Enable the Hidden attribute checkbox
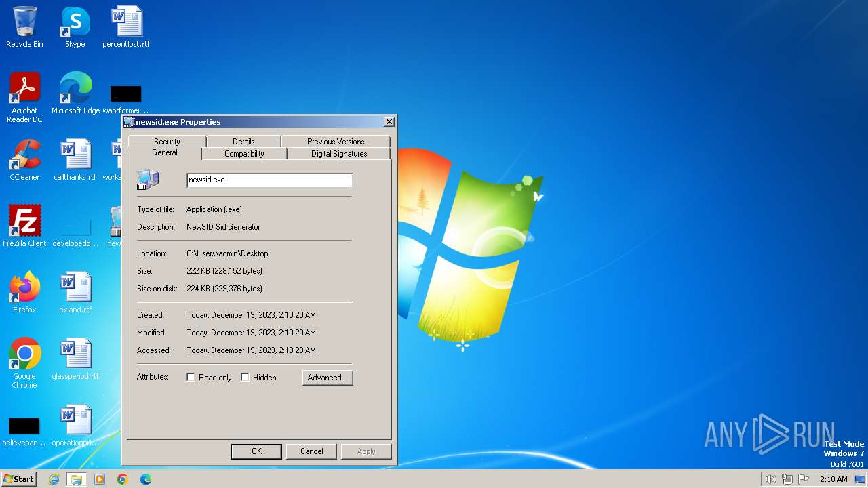 [x=245, y=378]
